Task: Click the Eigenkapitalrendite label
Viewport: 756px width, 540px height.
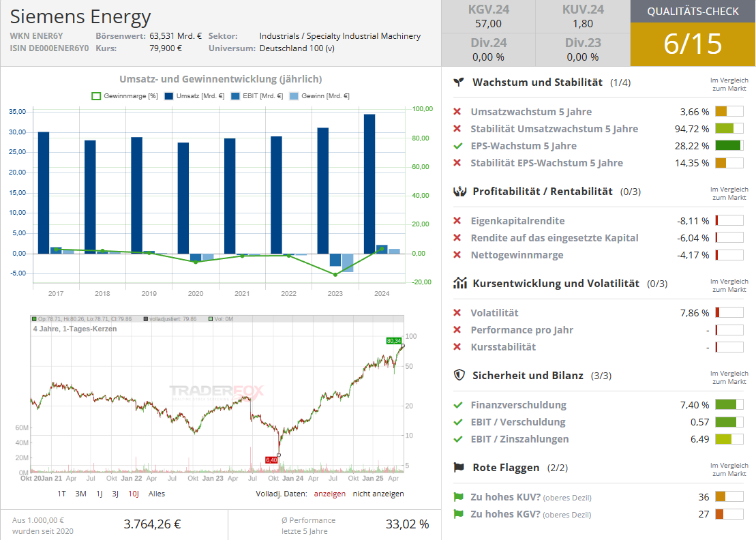Action: 518,221
